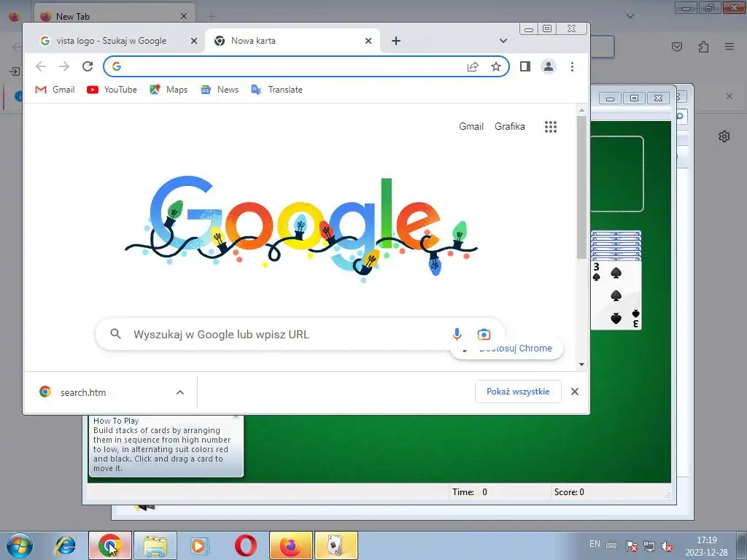This screenshot has width=747, height=560.
Task: Select the Nowa karta tab
Action: 292,41
